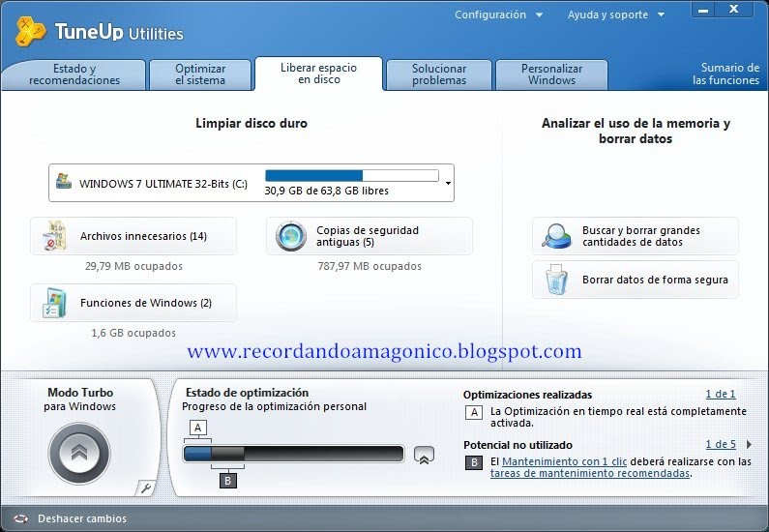Open the Configuración dropdown menu
The image size is (769, 532).
pyautogui.click(x=498, y=15)
